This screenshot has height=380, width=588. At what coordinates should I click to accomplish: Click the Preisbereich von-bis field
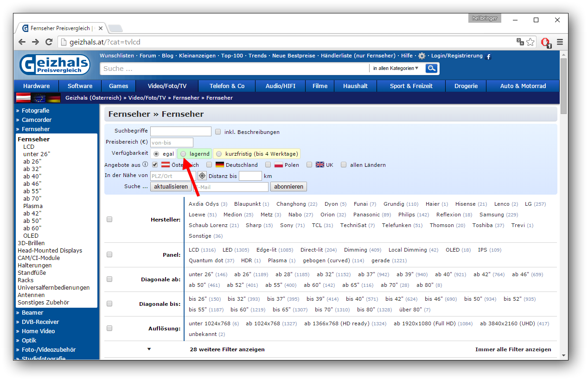click(x=172, y=143)
